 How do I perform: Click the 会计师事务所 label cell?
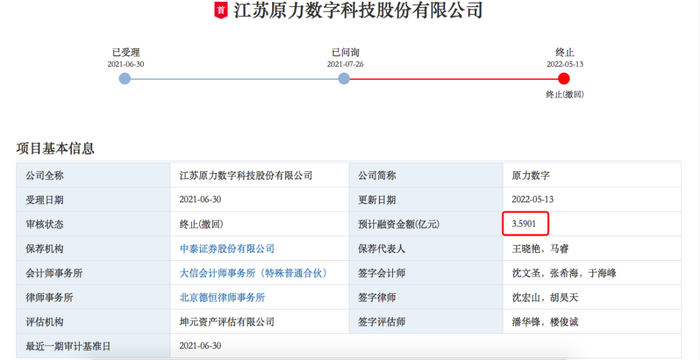(x=93, y=273)
